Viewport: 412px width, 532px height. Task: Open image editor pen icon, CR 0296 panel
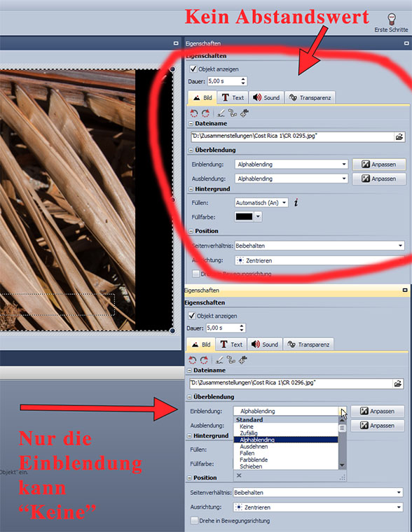219,360
